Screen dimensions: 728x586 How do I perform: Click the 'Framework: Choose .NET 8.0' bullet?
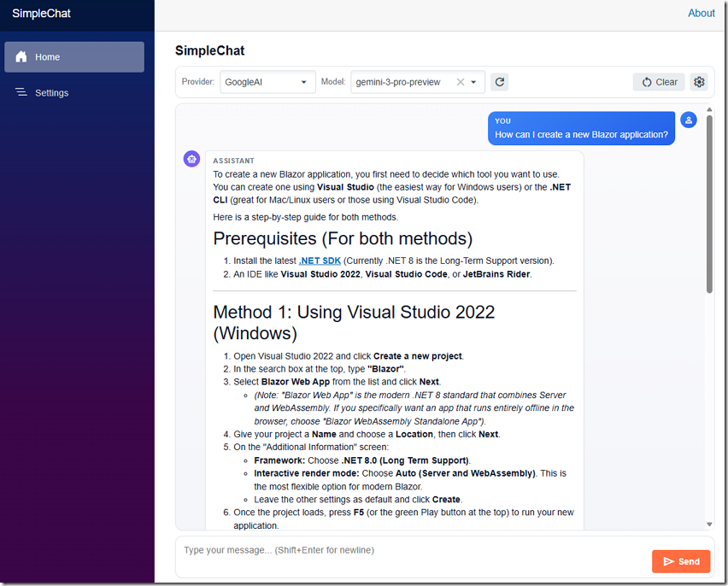(x=362, y=460)
